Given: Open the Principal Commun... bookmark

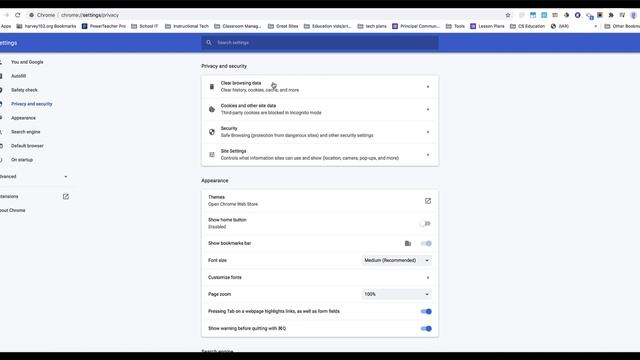Looking at the screenshot, I should (x=416, y=26).
